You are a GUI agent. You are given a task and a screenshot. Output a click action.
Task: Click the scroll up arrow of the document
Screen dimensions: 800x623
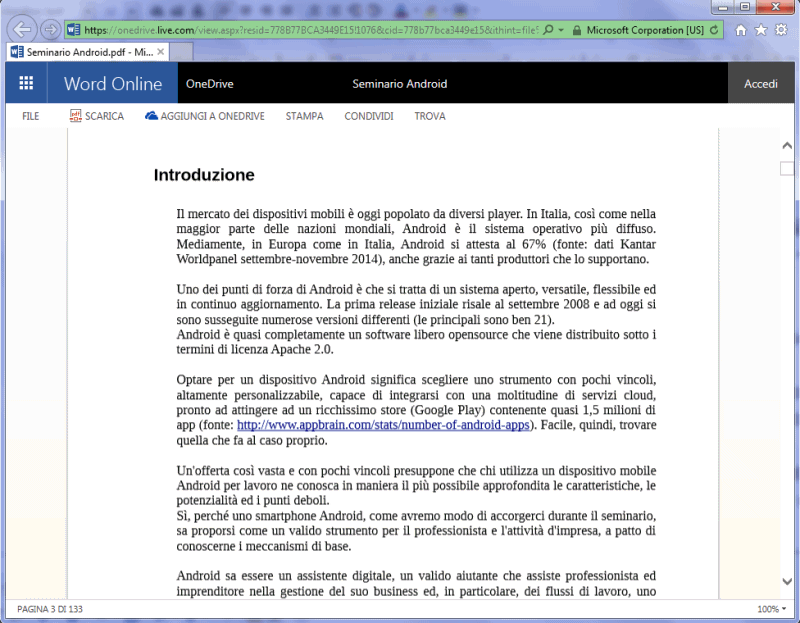coord(787,146)
